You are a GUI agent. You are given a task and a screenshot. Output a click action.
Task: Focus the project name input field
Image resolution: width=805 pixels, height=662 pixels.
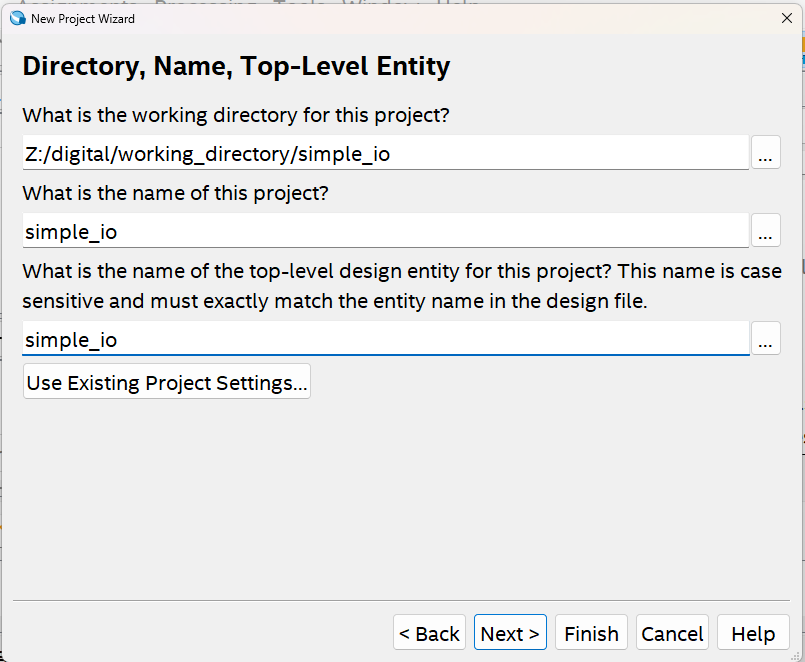(x=386, y=230)
